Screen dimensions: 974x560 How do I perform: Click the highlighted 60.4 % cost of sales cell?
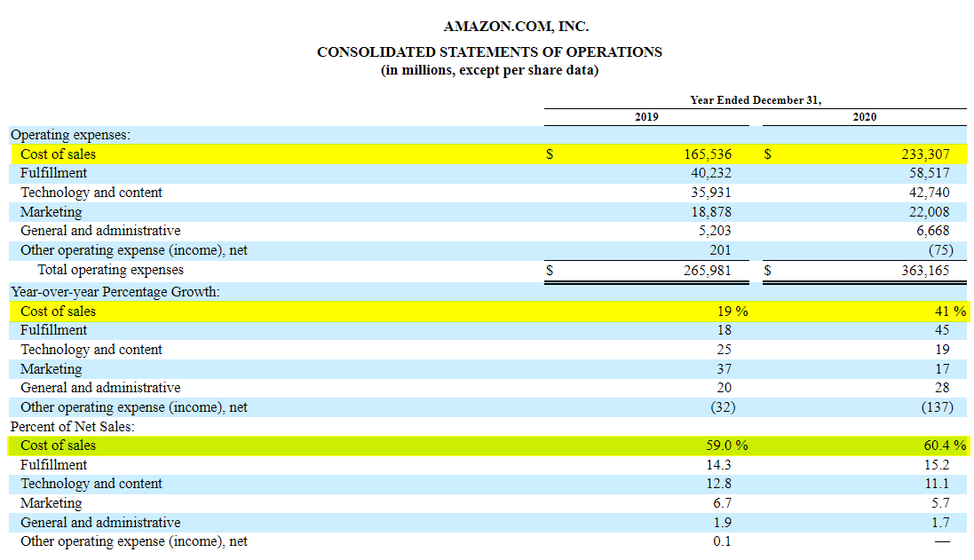click(x=944, y=446)
